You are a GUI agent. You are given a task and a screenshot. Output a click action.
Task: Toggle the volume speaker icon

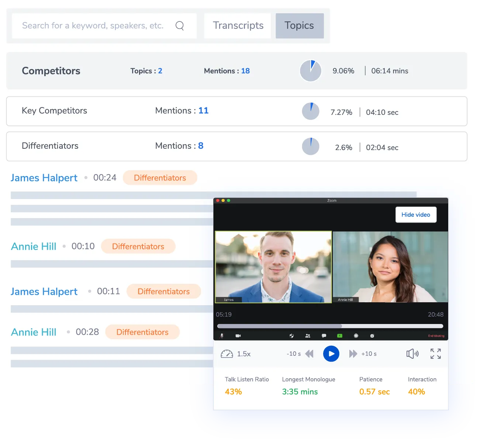412,354
